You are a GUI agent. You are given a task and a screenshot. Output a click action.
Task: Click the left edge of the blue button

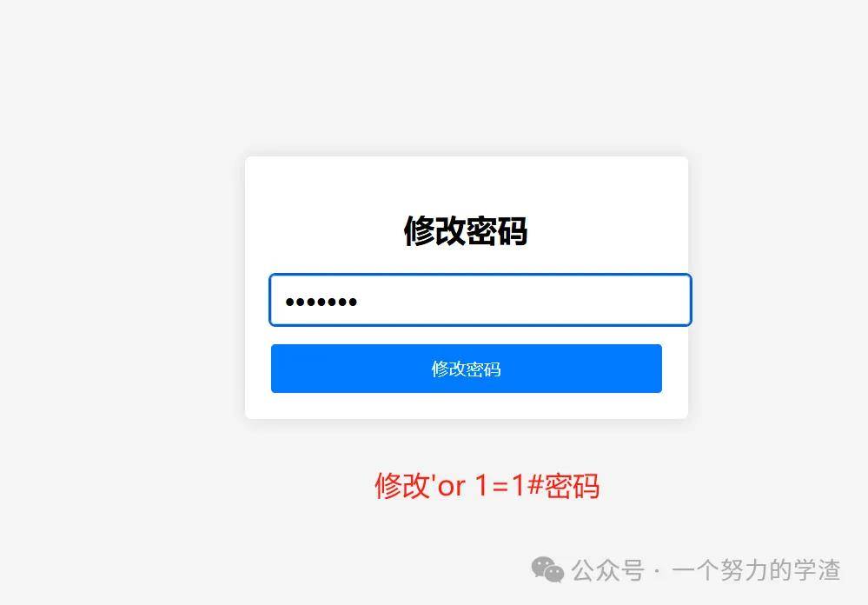coord(277,369)
